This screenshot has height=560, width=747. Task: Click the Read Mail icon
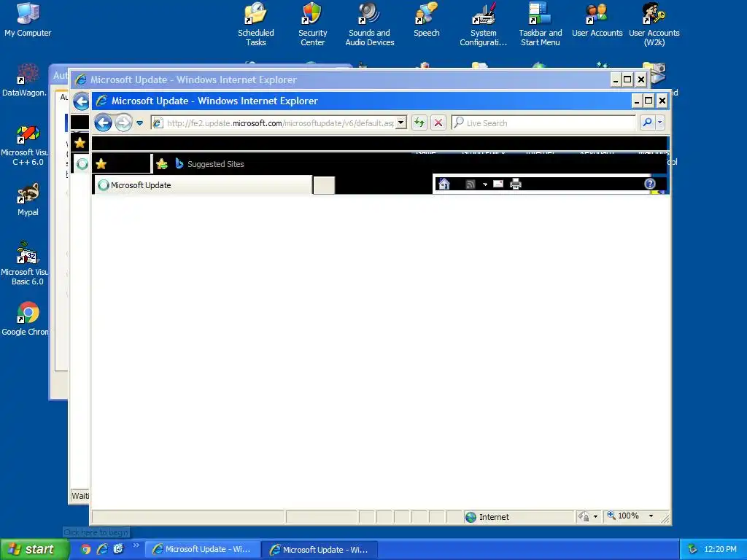click(498, 184)
